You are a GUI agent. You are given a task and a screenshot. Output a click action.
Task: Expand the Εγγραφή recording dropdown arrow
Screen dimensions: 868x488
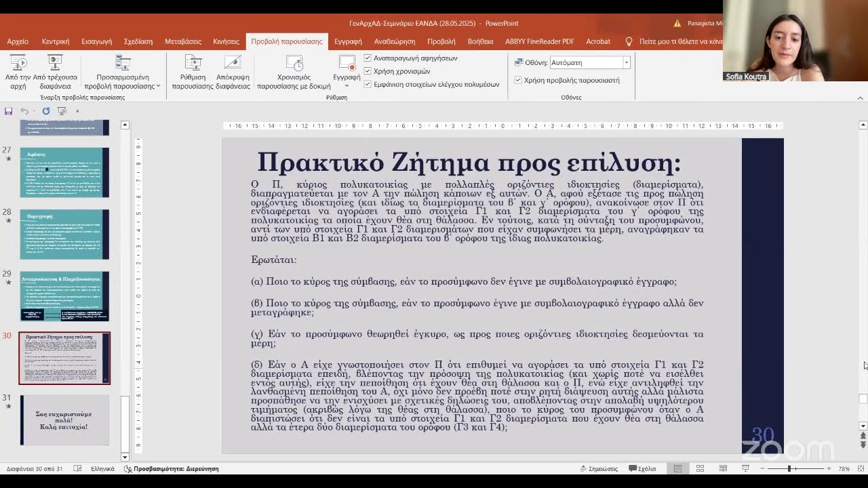(347, 85)
